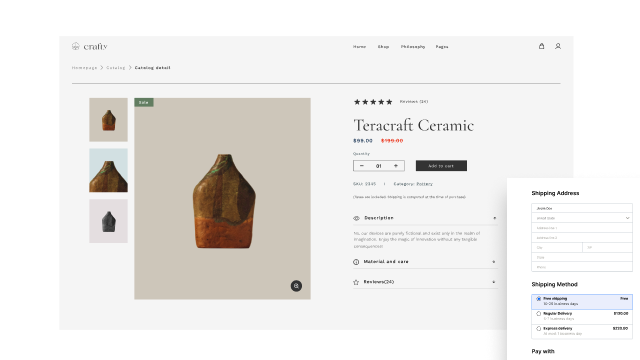Select the Express delivery radio option
640x360 pixels.
click(x=538, y=328)
